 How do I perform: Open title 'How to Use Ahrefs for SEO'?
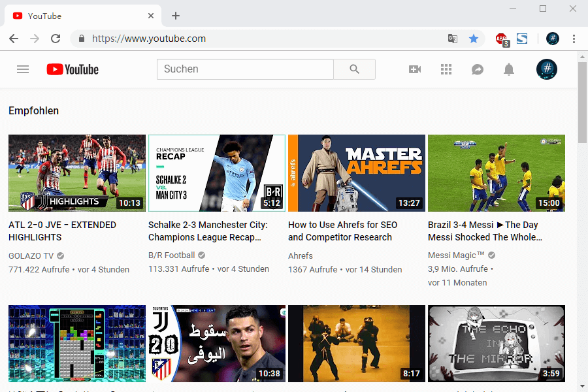[343, 231]
